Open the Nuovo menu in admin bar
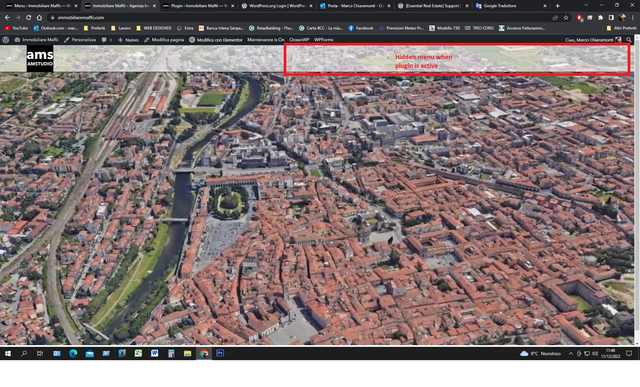Viewport: 640px width, 387px height. (128, 40)
